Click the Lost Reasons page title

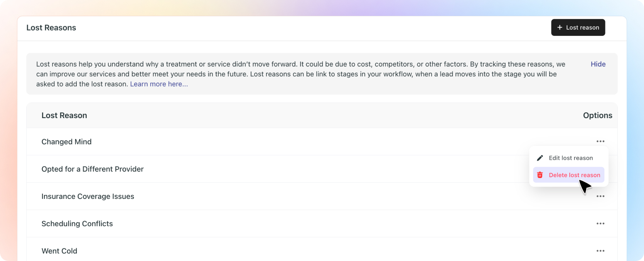click(51, 28)
